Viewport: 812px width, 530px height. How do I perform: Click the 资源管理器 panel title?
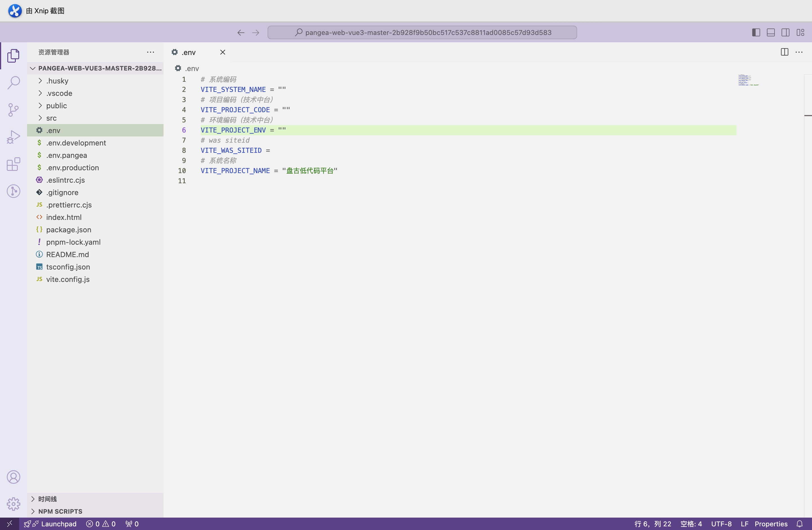coord(54,52)
